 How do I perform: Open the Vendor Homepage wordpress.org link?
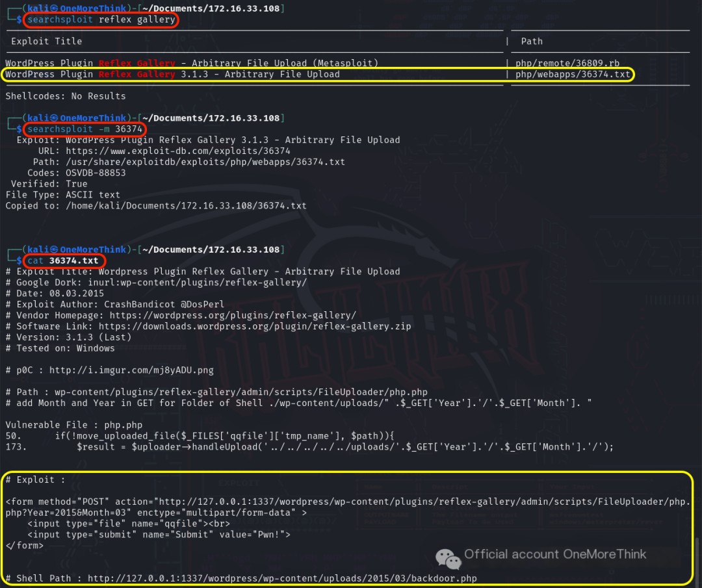tap(233, 316)
